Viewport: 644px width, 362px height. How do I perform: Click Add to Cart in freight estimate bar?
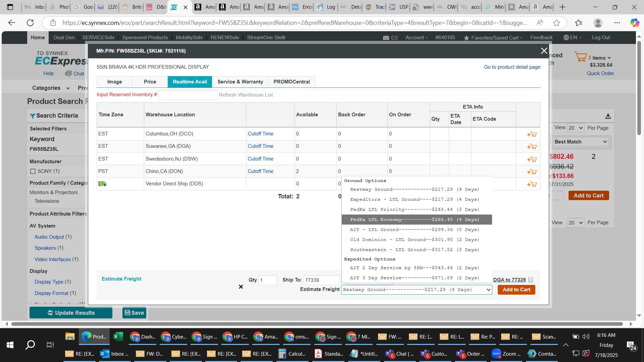[x=516, y=290]
